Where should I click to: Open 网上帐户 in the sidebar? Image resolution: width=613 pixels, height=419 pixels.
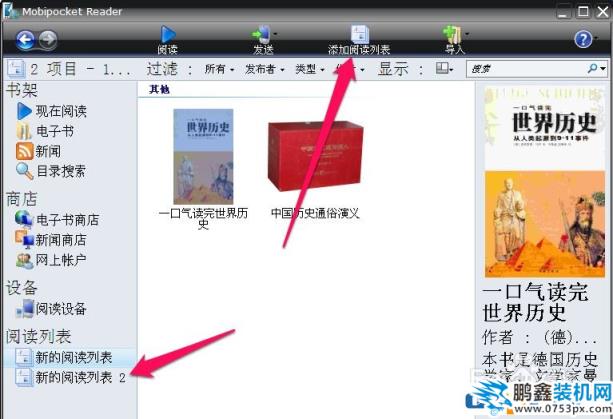pyautogui.click(x=61, y=260)
